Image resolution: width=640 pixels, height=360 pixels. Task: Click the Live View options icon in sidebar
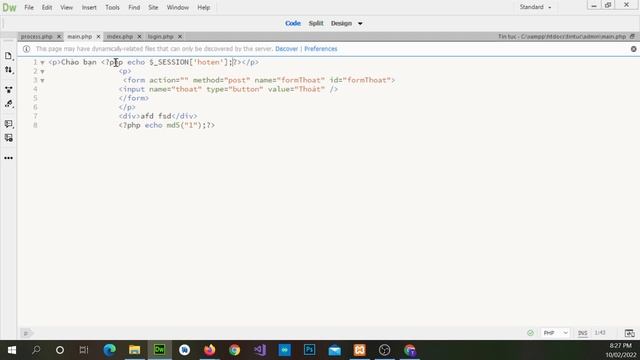(8, 89)
